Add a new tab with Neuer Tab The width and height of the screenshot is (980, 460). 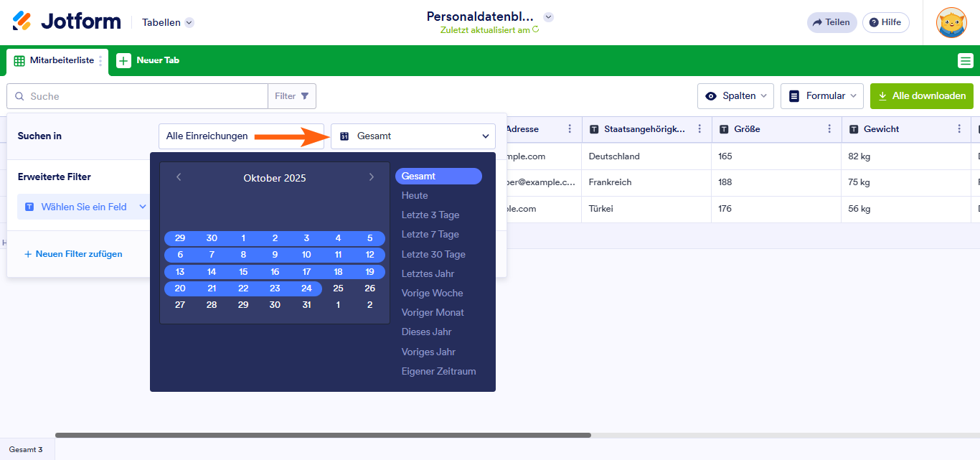pyautogui.click(x=149, y=61)
